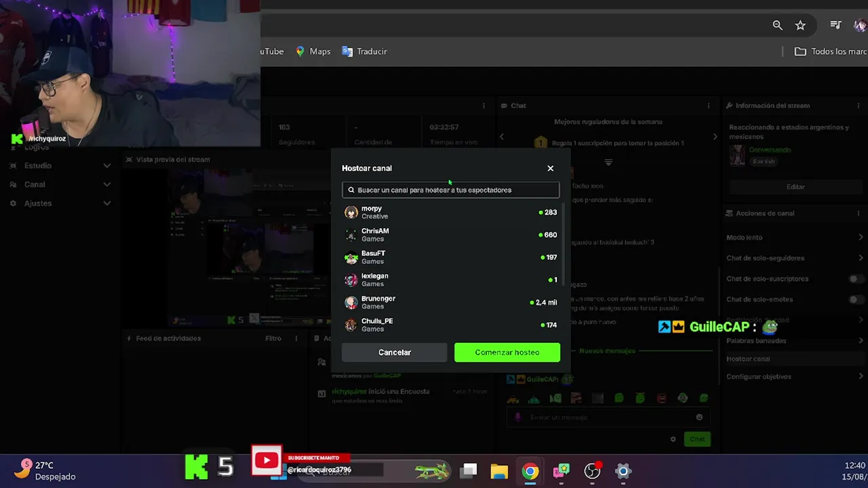This screenshot has width=868, height=488.
Task: Bookmark this page star icon
Action: (800, 25)
